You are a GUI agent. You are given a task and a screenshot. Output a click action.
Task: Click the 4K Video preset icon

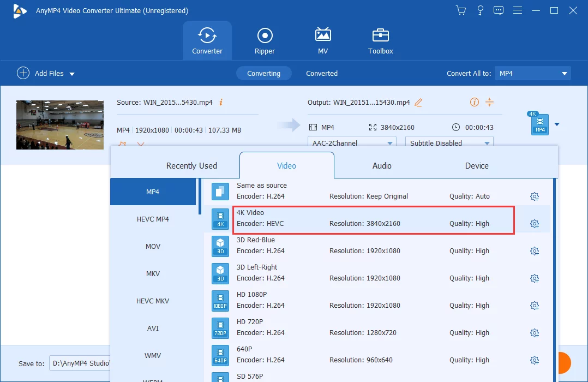[x=220, y=219]
